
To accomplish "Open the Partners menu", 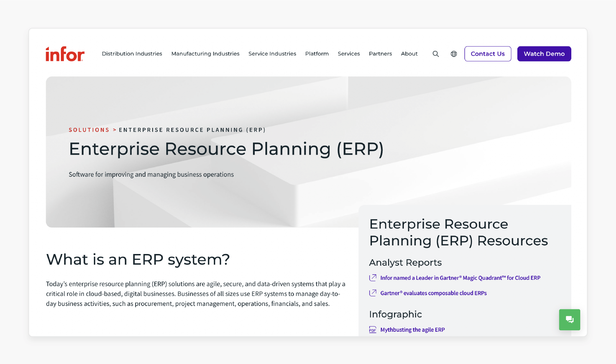I will (x=380, y=54).
